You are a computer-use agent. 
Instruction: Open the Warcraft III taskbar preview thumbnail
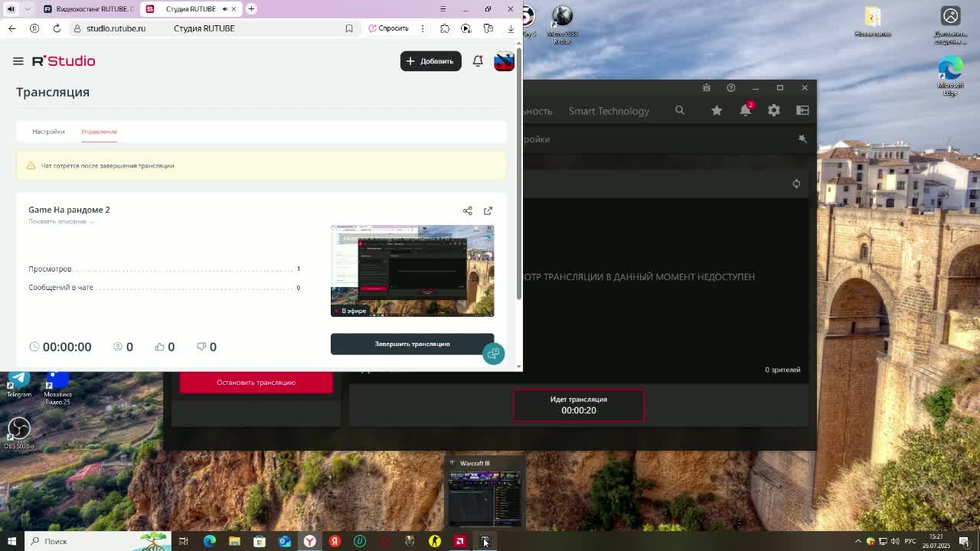point(485,491)
